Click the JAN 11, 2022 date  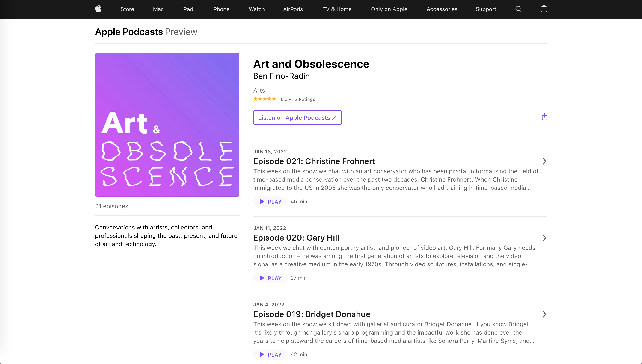coord(269,228)
